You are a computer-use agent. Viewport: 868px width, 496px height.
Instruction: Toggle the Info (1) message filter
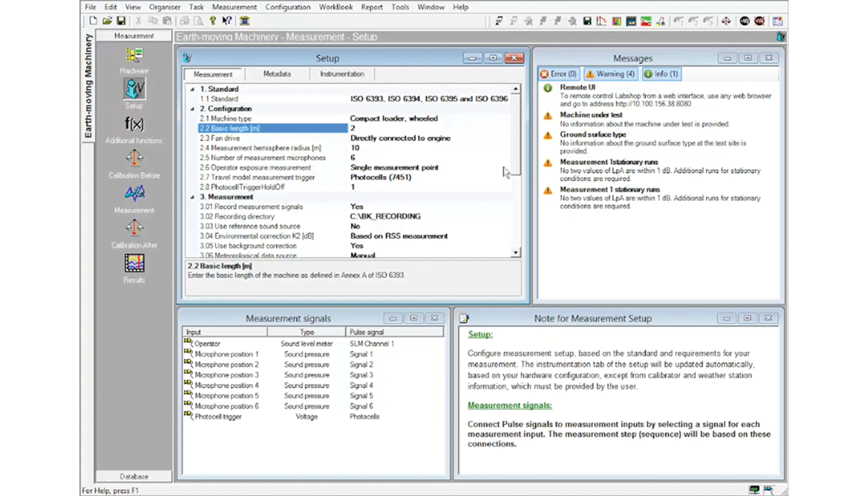coord(661,74)
